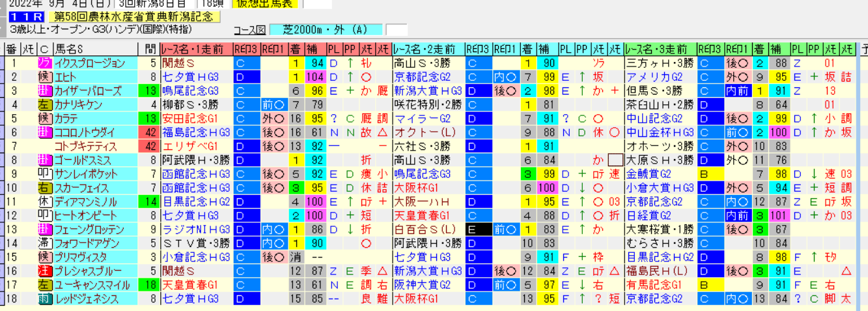Screen dimensions: 868x311
Task: Select horse name イクスプロージョン
Action: click(x=90, y=63)
